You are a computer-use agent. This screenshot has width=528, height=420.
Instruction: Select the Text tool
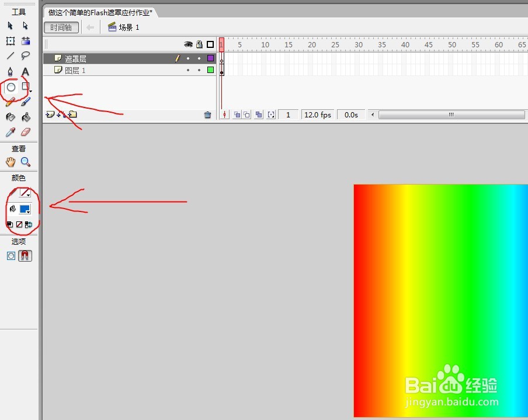[x=26, y=71]
